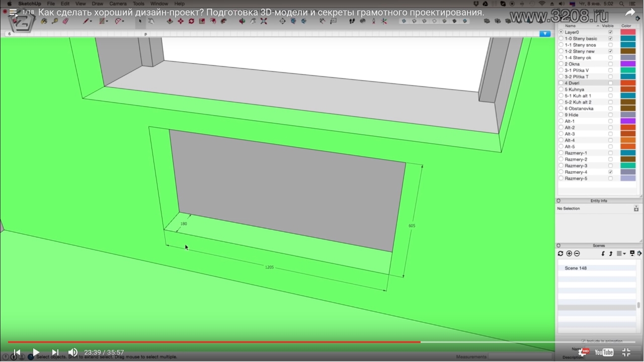Exit fullscreen video mode

(x=626, y=352)
